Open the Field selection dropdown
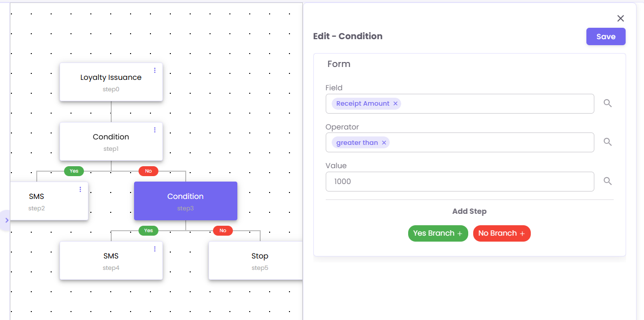Viewport: 644px width, 320px height. pos(497,104)
